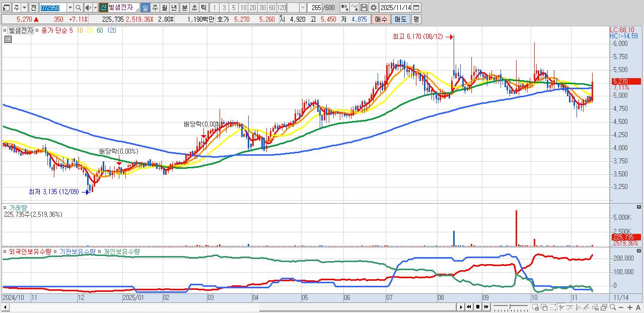Click the line-tools icon with checkmark in top toolbar
The image size is (644, 313).
point(354,8)
